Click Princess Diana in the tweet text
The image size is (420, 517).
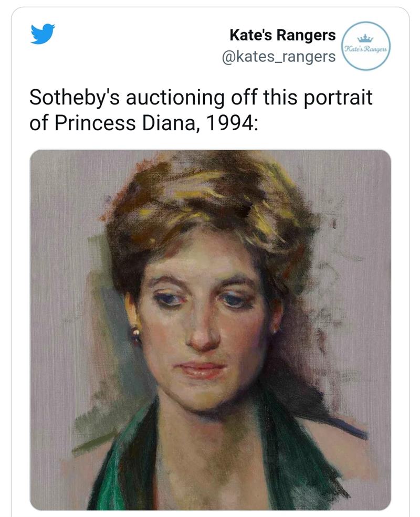point(125,123)
